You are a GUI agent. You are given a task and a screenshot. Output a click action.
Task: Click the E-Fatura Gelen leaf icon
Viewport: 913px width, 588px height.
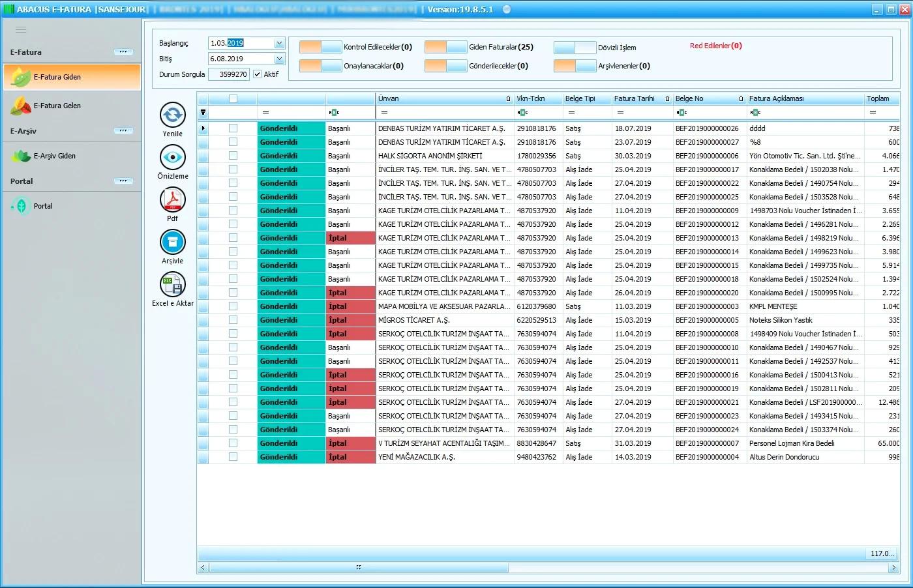click(x=21, y=106)
